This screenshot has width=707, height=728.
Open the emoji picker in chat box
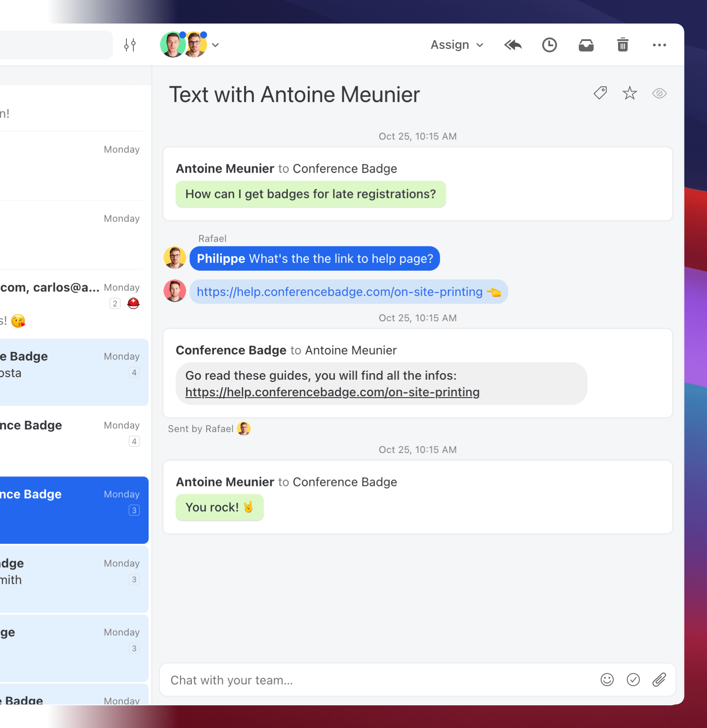[607, 680]
